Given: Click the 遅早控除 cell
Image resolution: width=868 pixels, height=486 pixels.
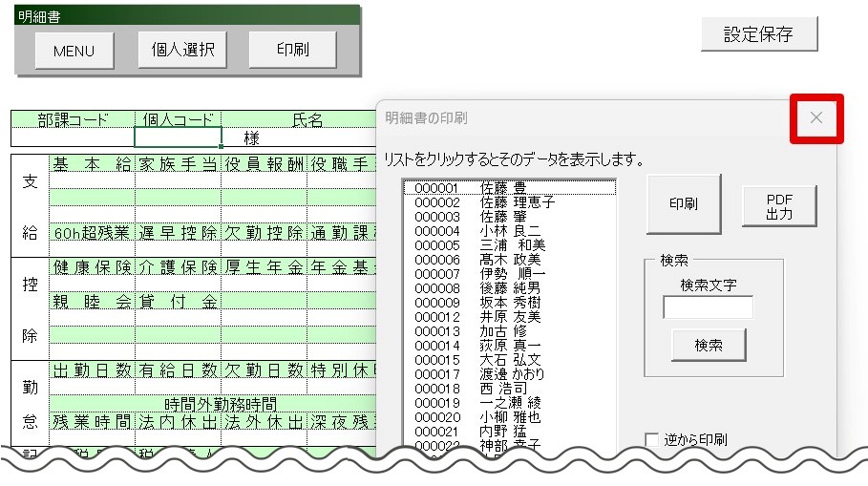Looking at the screenshot, I should click(178, 233).
